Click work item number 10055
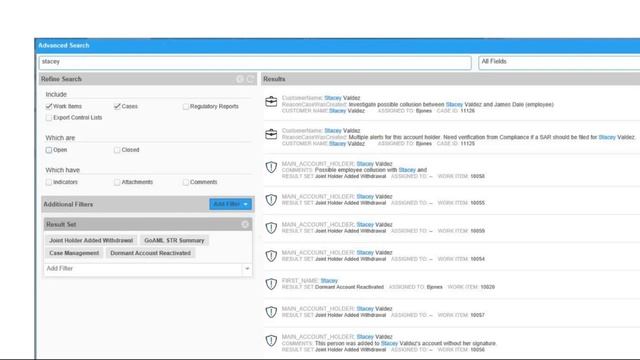This screenshot has height=360, width=640. click(478, 203)
